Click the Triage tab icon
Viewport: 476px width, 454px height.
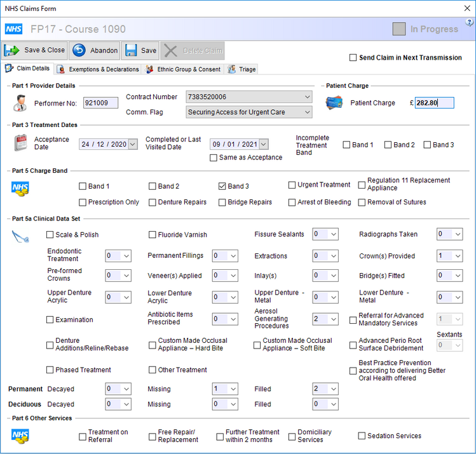231,69
